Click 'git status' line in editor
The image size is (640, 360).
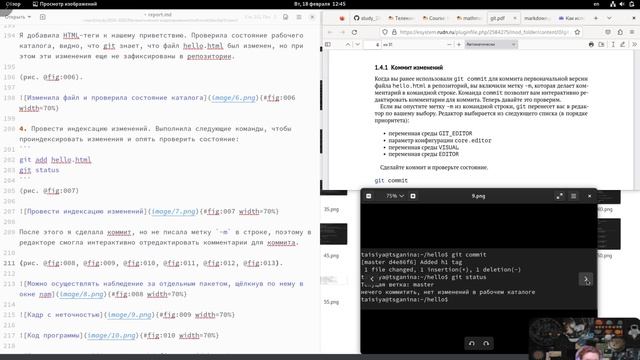(39, 170)
